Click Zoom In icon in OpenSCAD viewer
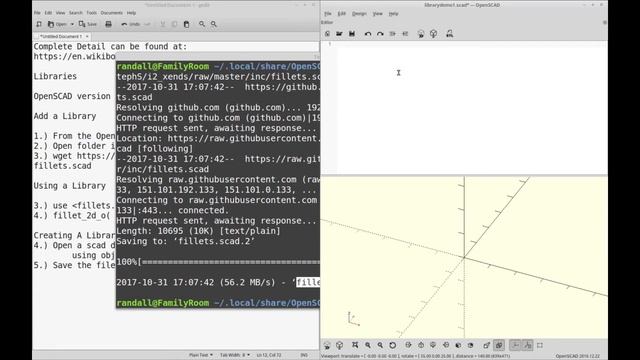640x360 pixels. (368, 345)
